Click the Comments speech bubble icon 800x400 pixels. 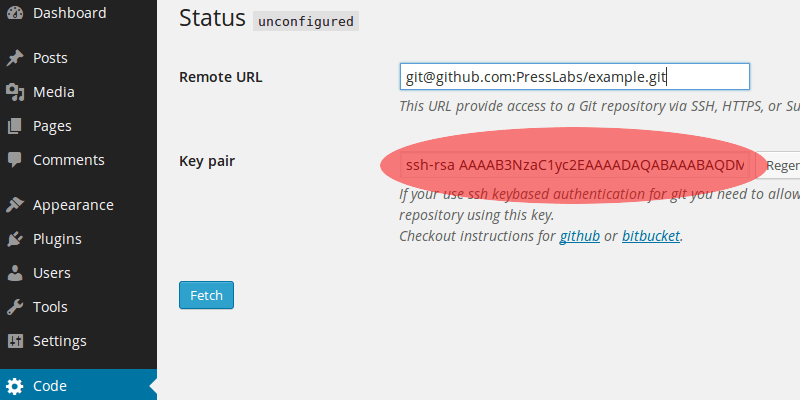click(15, 160)
